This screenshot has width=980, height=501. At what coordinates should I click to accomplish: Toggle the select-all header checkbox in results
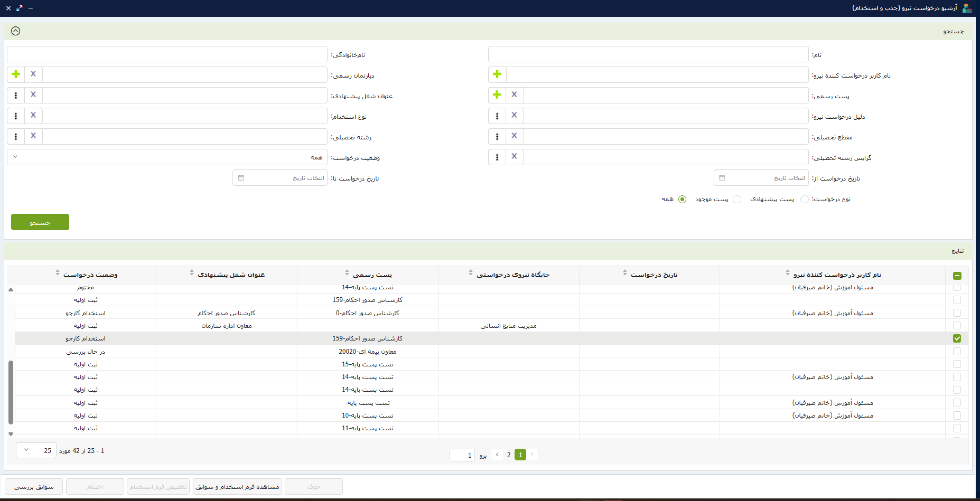pos(957,276)
